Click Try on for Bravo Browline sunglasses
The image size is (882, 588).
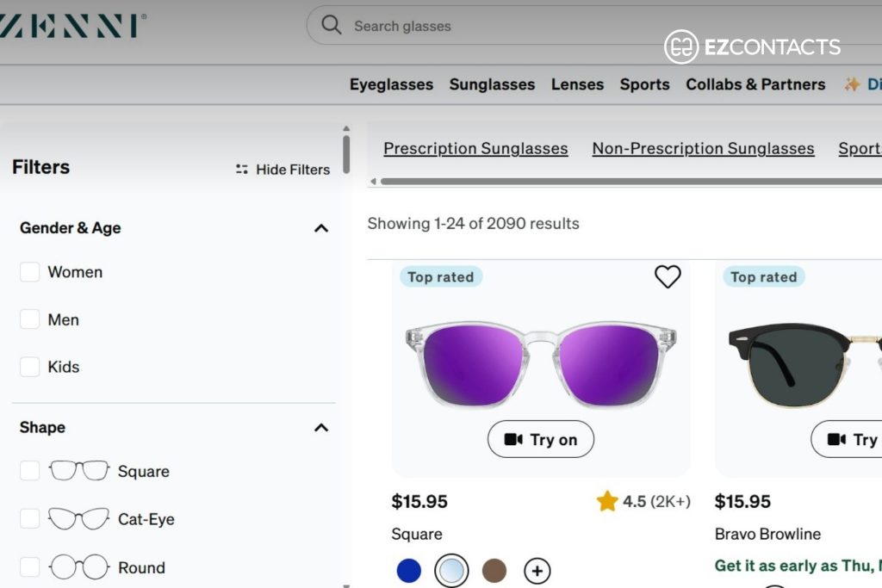pos(847,439)
